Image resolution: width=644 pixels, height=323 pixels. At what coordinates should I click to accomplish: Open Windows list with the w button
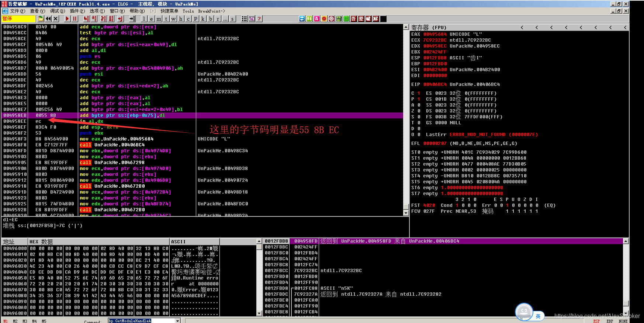click(173, 19)
